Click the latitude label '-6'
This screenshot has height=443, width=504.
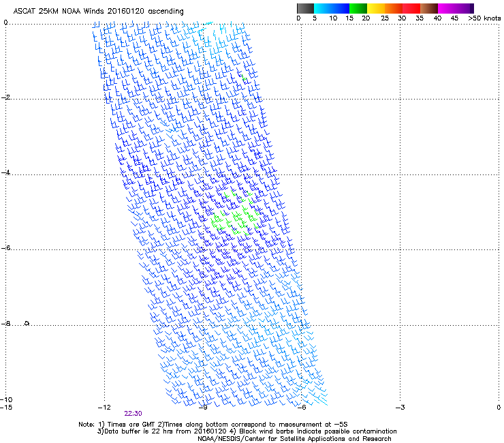5,248
